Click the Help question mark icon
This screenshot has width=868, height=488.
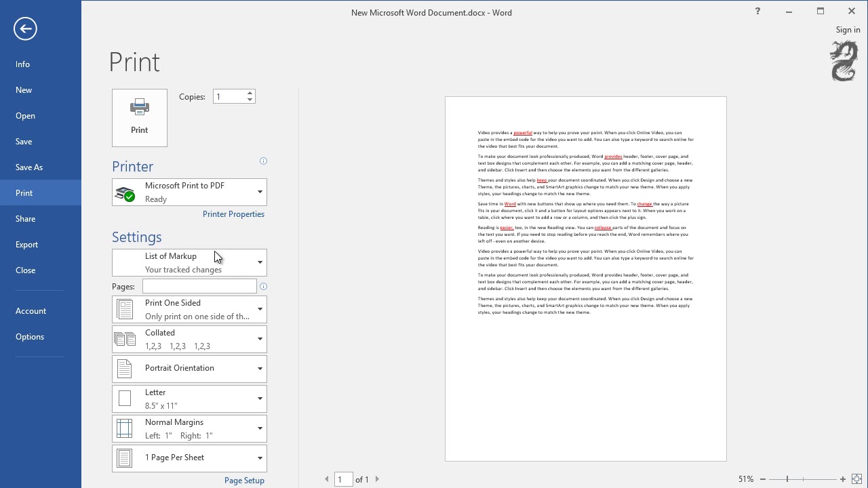pyautogui.click(x=757, y=11)
